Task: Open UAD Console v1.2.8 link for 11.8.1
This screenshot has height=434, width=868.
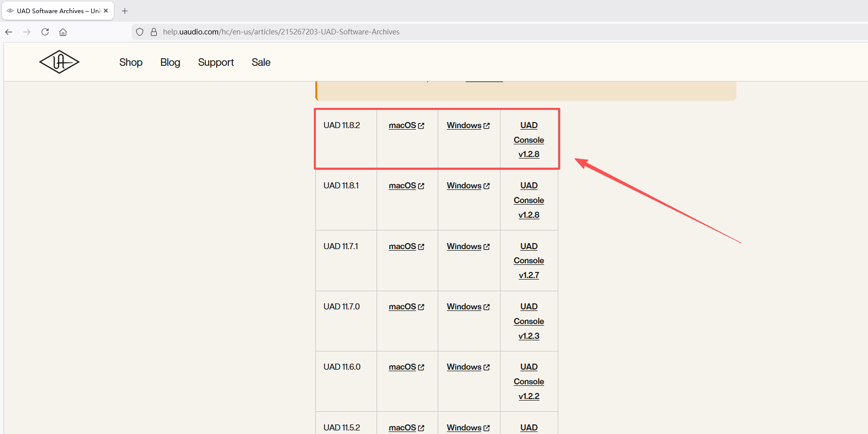Action: tap(529, 201)
